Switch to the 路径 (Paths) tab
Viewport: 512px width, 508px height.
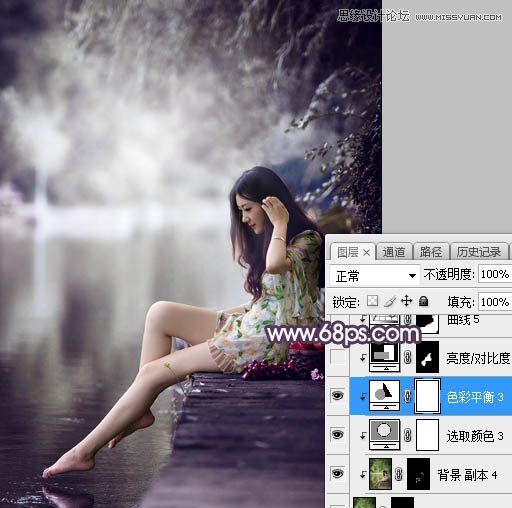pos(431,252)
